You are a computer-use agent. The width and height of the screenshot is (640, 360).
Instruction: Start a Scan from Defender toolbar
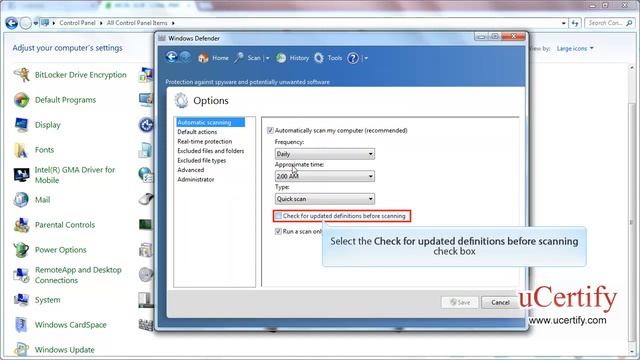point(247,58)
